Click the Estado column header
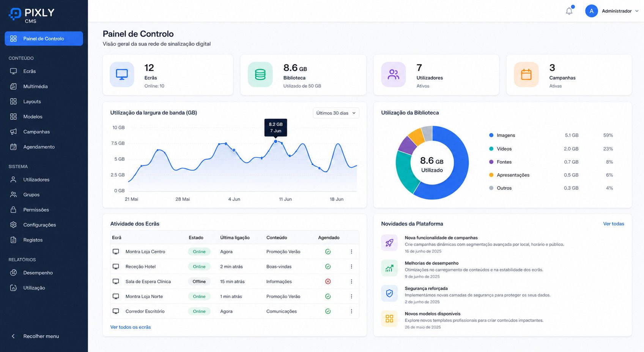The height and width of the screenshot is (352, 644). pos(196,238)
